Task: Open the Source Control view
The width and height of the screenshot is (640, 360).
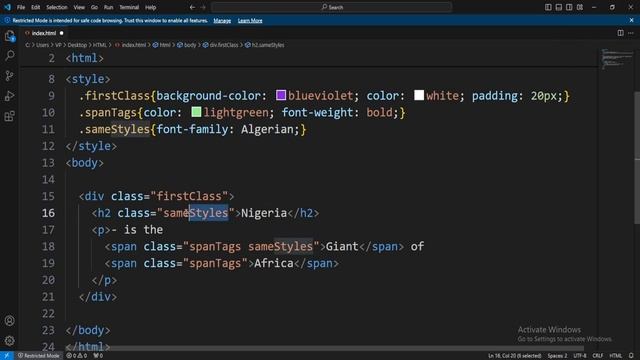Action: pyautogui.click(x=9, y=76)
